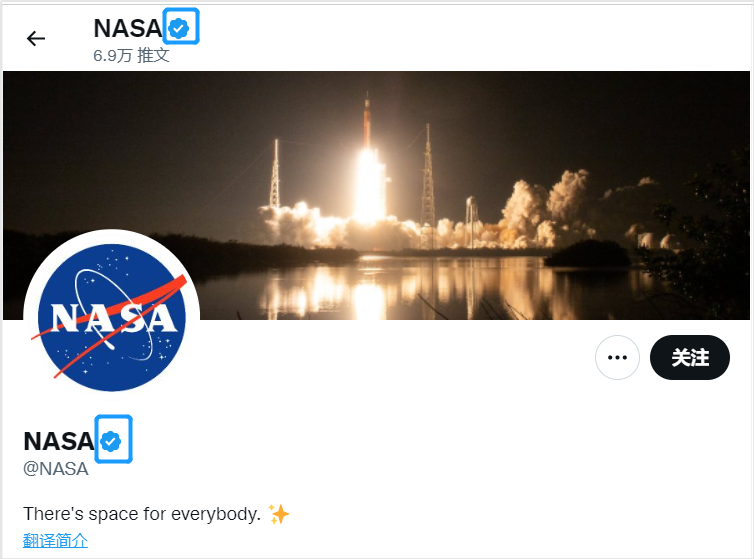Go back using the left arrow
Viewport: 754px width, 559px height.
pos(36,39)
